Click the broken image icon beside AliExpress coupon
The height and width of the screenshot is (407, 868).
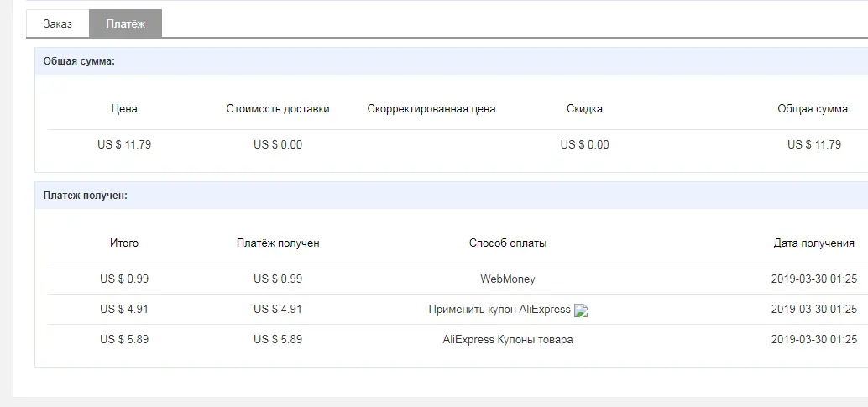point(581,310)
